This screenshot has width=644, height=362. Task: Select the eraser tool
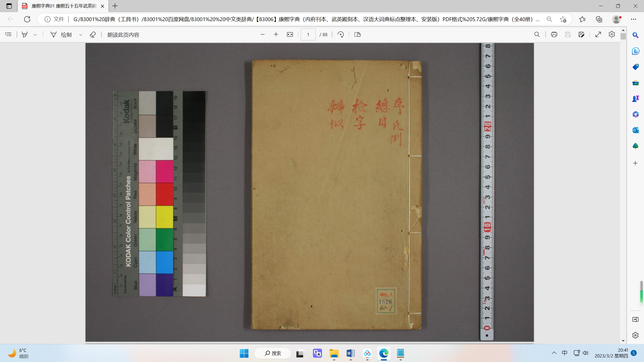(93, 34)
